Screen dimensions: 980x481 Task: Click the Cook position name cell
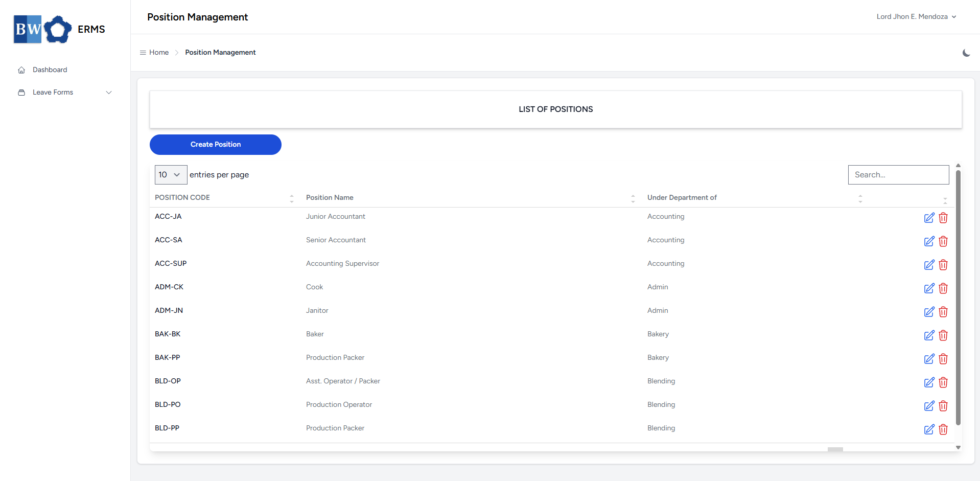click(x=314, y=287)
